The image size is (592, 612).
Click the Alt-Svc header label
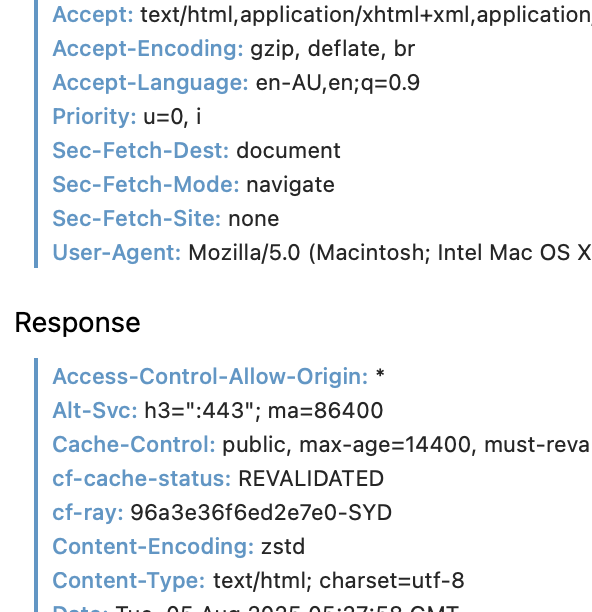95,411
